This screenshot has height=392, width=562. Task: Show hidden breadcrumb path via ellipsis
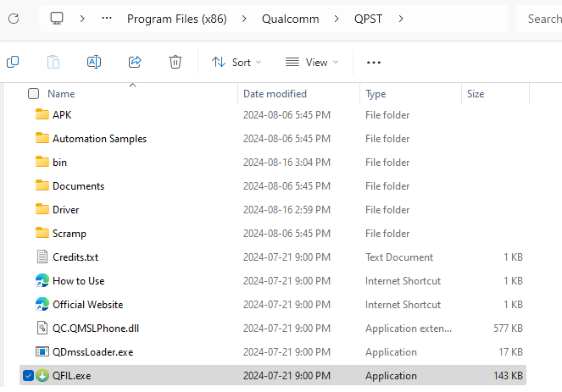(x=107, y=18)
